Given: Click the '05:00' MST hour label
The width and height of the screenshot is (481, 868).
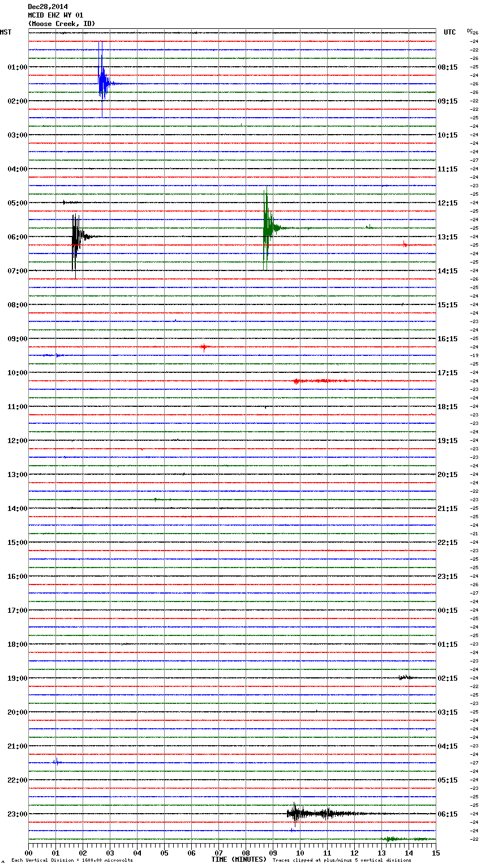Looking at the screenshot, I should coord(18,203).
